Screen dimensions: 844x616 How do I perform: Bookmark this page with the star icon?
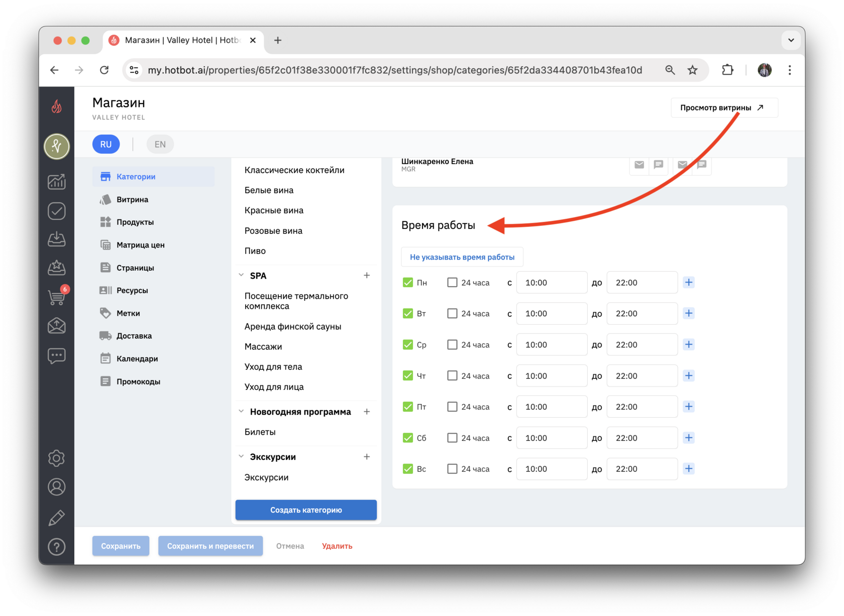tap(693, 70)
